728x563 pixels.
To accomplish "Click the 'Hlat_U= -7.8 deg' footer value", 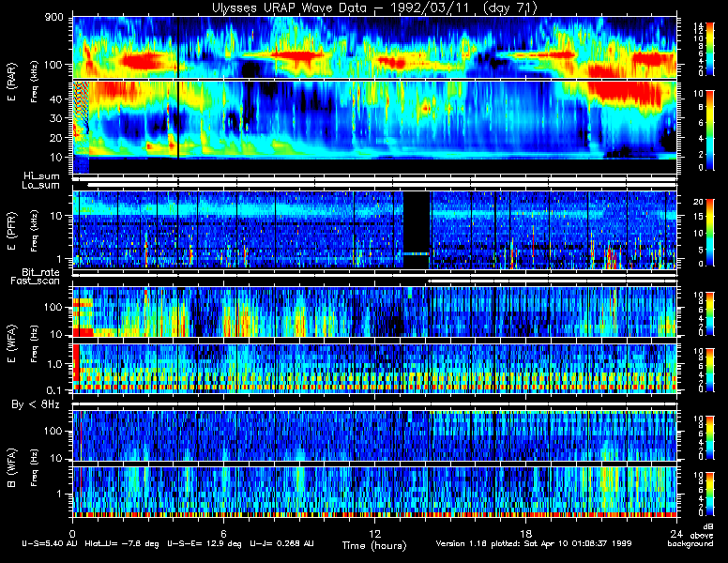I will click(x=122, y=543).
